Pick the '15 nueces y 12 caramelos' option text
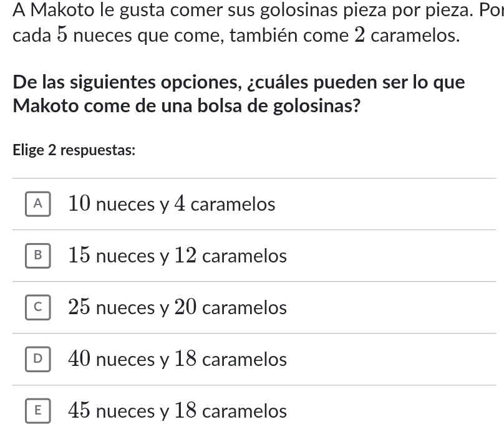The image size is (504, 432). click(177, 256)
